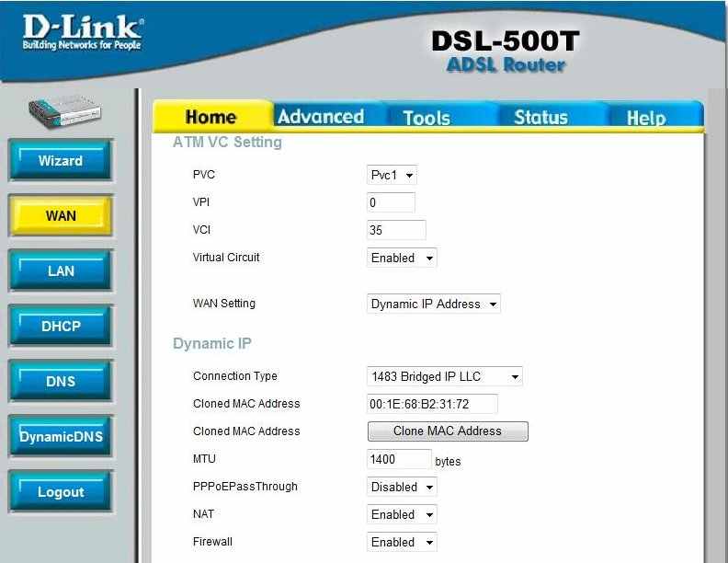Switch to the Home tab
The height and width of the screenshot is (563, 728).
pyautogui.click(x=211, y=116)
